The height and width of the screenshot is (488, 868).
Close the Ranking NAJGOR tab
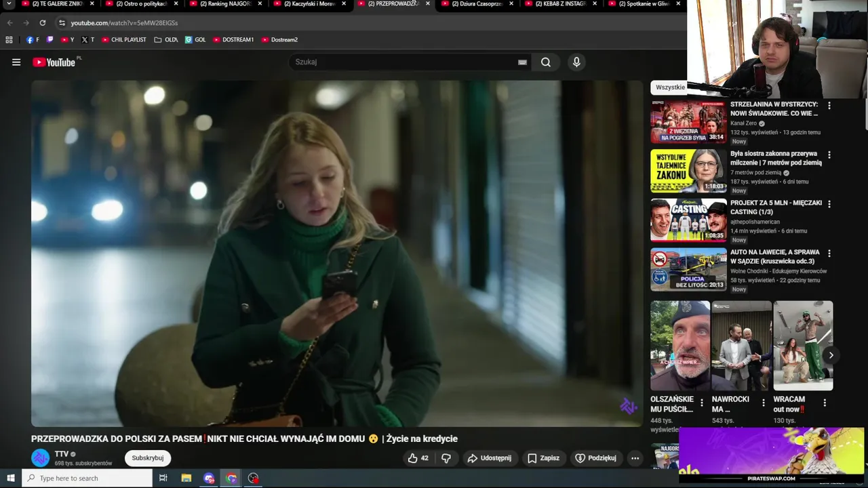pyautogui.click(x=260, y=3)
